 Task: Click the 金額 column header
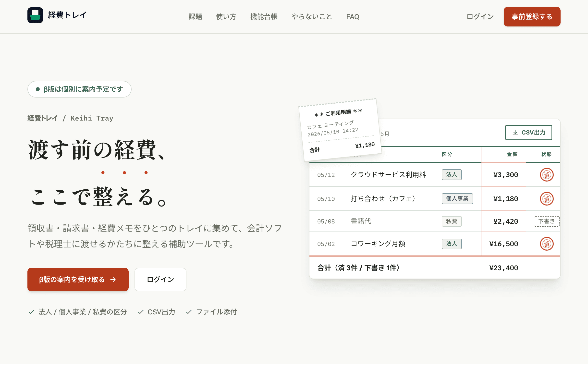tap(512, 154)
